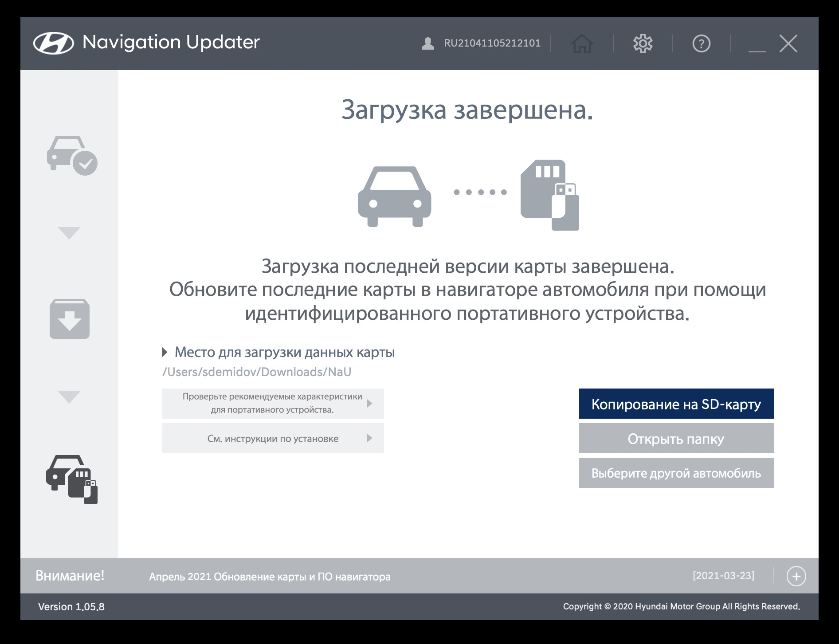Open the Home page icon
The width and height of the screenshot is (839, 644).
pos(582,43)
